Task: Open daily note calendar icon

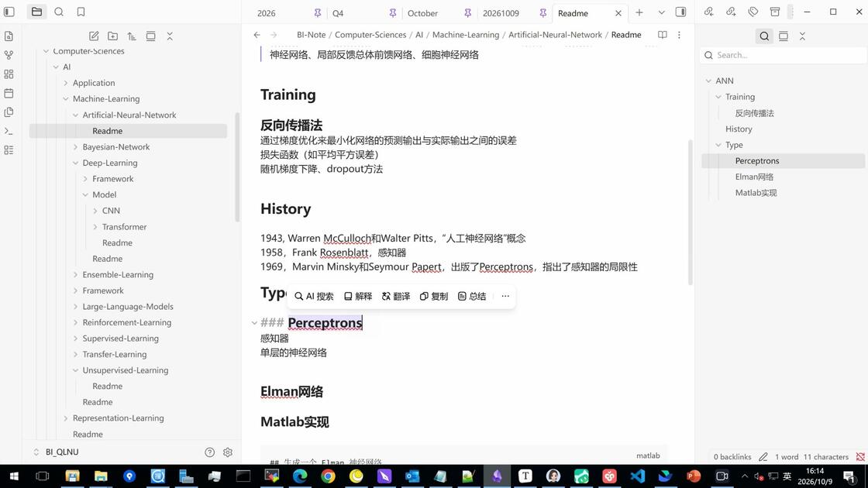Action: tap(9, 93)
